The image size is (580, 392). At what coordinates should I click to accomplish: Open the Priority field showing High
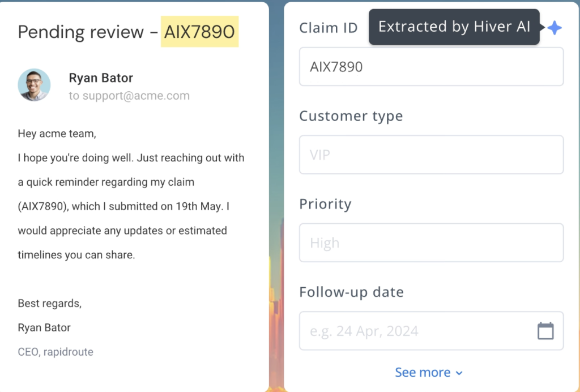coord(431,243)
